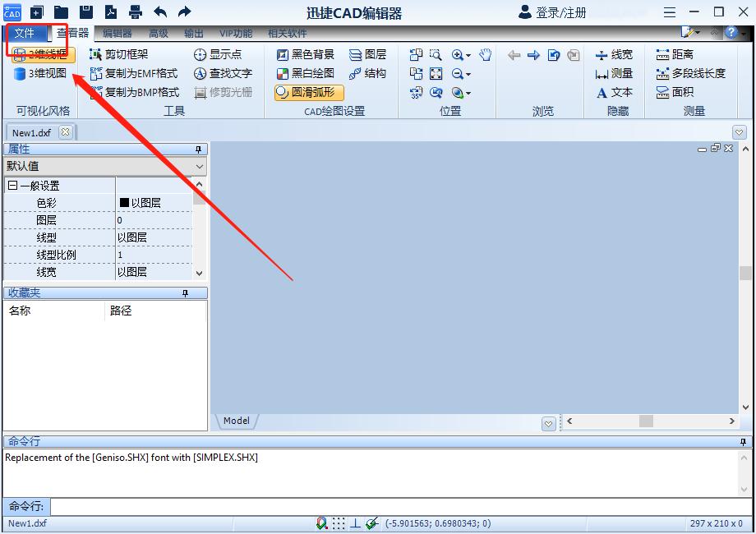Image resolution: width=756 pixels, height=534 pixels.
Task: Click the grid dots icon in status bar
Action: (339, 523)
